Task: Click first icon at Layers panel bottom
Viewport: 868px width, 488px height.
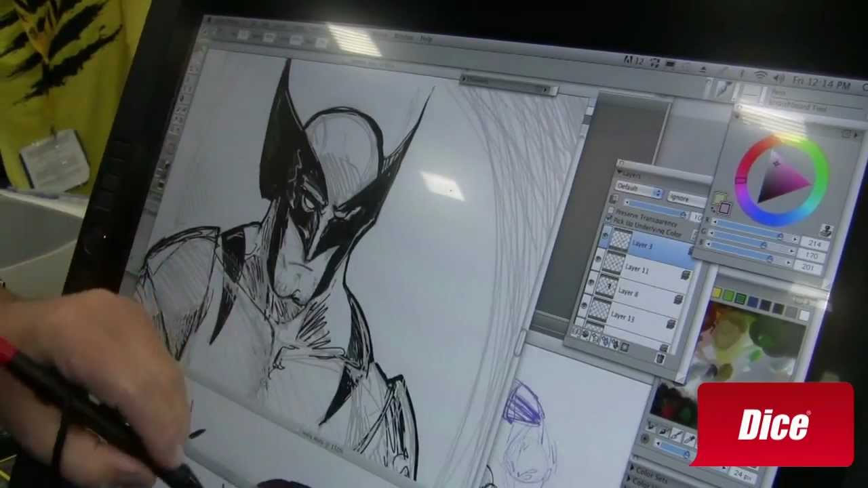Action: click(576, 332)
